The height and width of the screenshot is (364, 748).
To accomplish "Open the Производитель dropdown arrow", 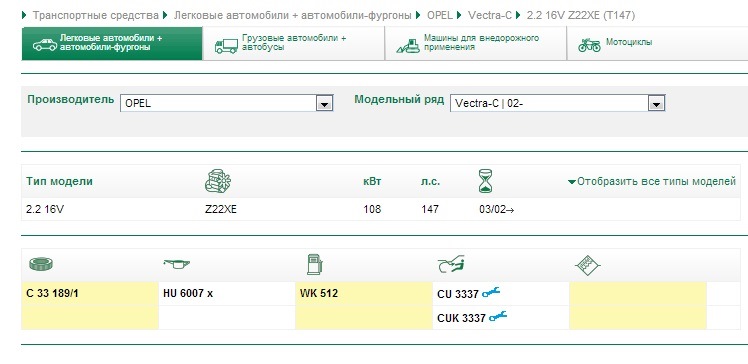I will [x=324, y=103].
